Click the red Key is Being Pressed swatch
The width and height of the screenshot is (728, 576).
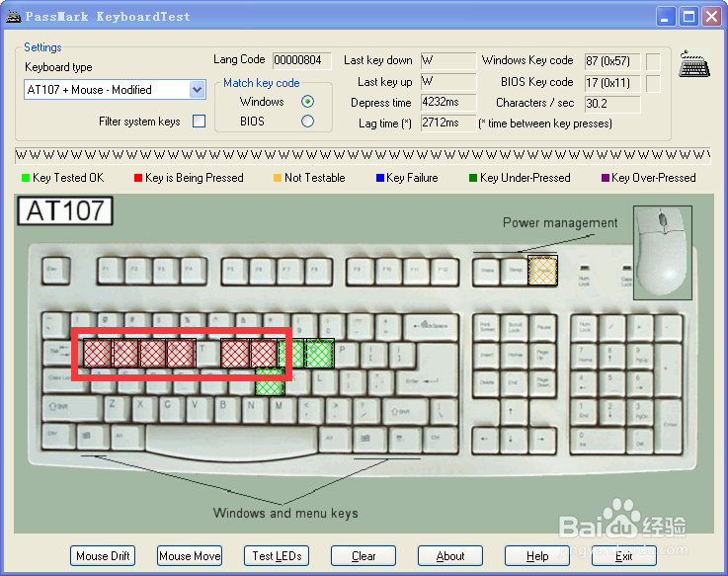138,178
